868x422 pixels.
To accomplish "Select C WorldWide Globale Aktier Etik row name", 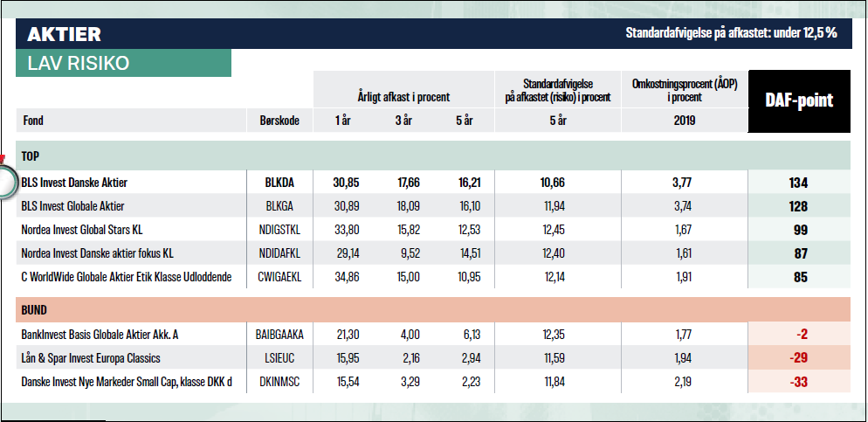I will (x=127, y=277).
